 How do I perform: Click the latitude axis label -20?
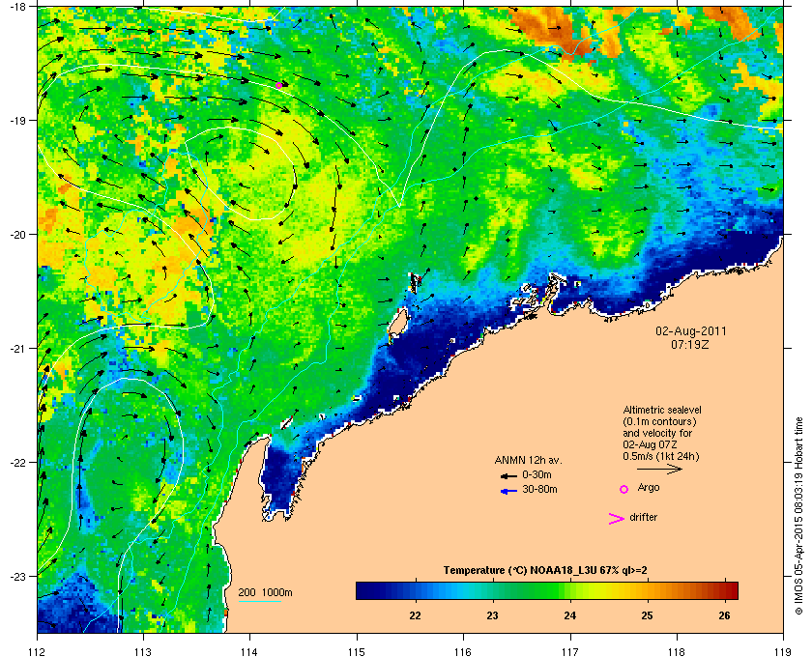16,235
